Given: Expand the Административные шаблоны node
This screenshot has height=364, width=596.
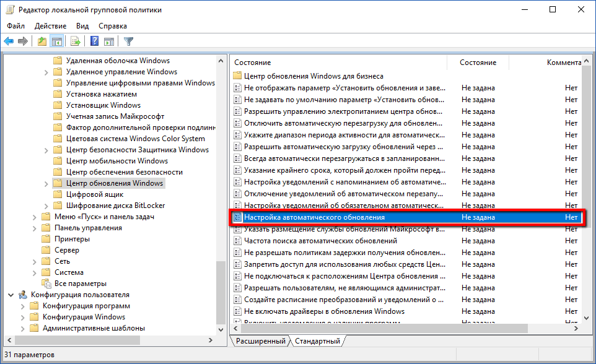Looking at the screenshot, I should (22, 328).
